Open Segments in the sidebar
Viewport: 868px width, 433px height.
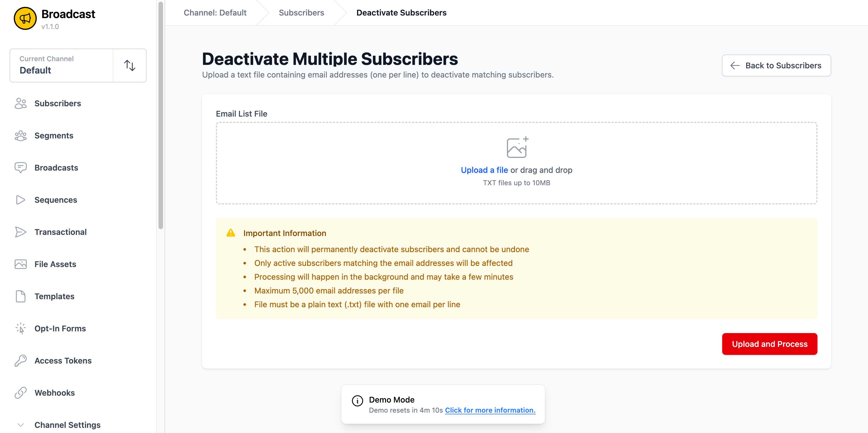tap(54, 136)
